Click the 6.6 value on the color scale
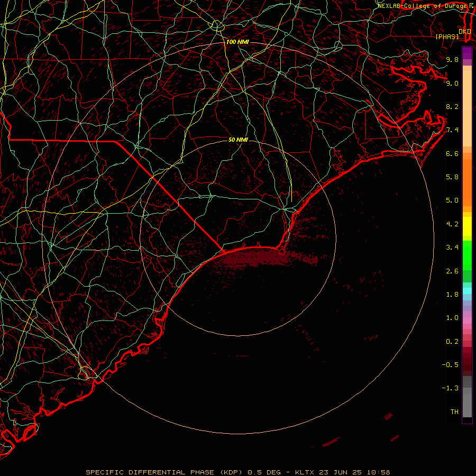 (452, 153)
